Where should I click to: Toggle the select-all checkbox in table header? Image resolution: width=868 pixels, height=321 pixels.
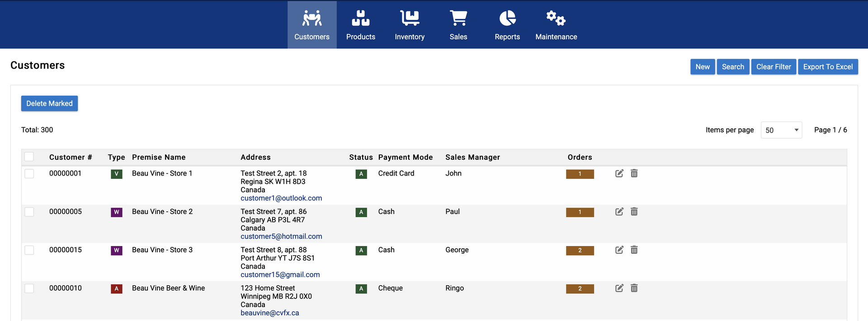pyautogui.click(x=29, y=157)
